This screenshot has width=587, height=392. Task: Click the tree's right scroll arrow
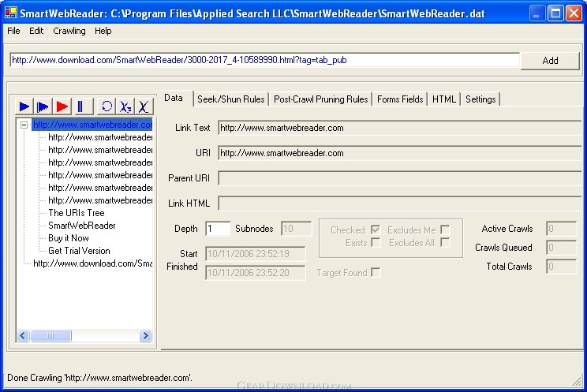click(145, 335)
